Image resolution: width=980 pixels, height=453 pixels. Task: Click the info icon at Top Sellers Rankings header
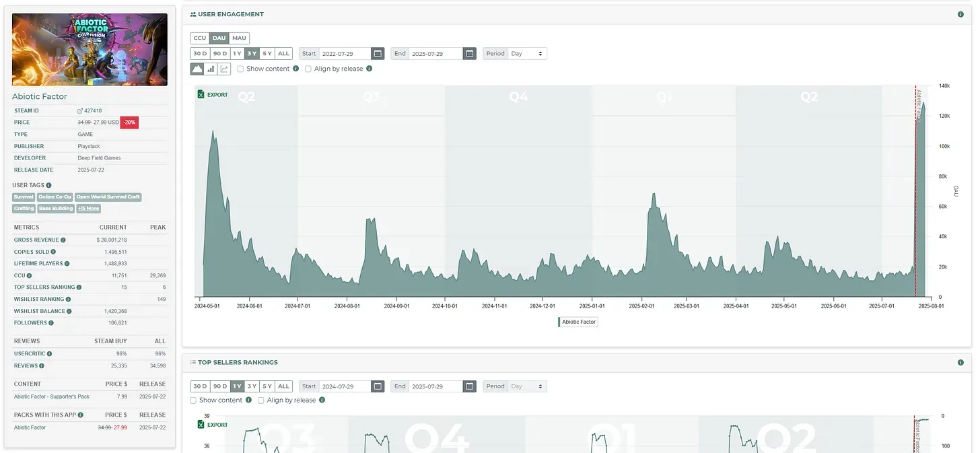pyautogui.click(x=960, y=363)
